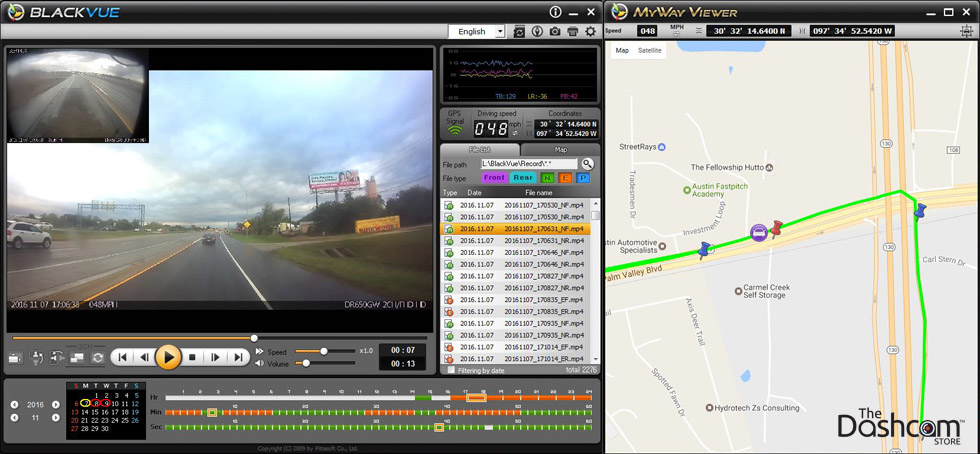This screenshot has height=454, width=980.
Task: Click the file path search magnifier icon
Action: click(x=588, y=164)
